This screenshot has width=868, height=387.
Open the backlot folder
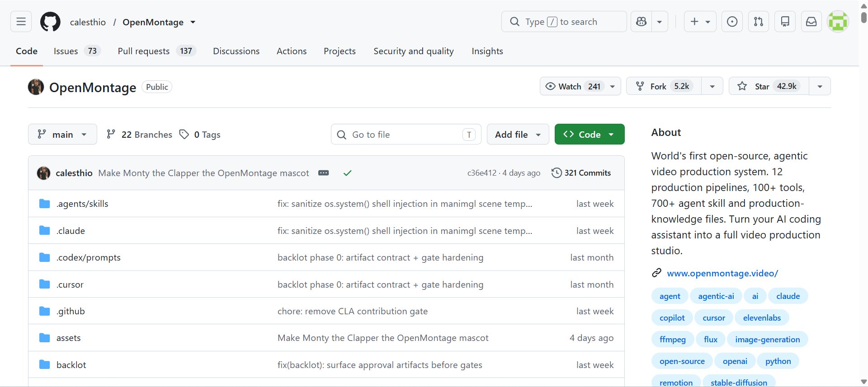[71, 365]
